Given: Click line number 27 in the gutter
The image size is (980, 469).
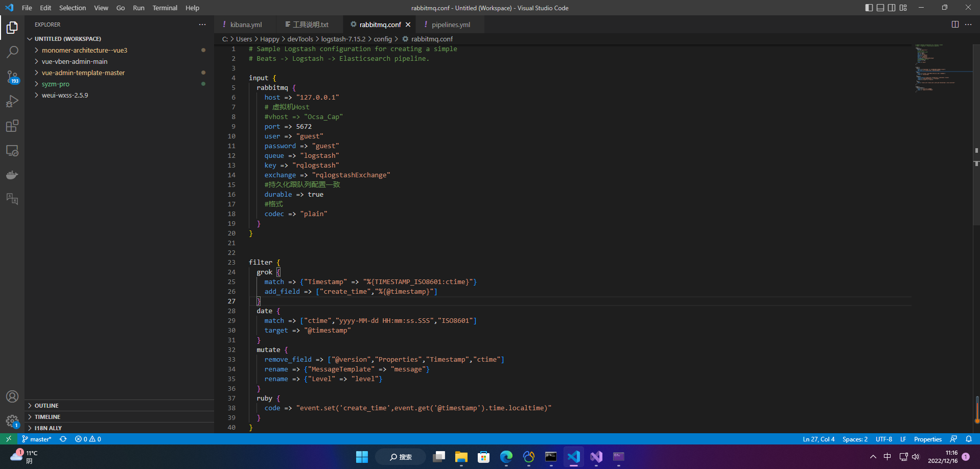Looking at the screenshot, I should 231,301.
